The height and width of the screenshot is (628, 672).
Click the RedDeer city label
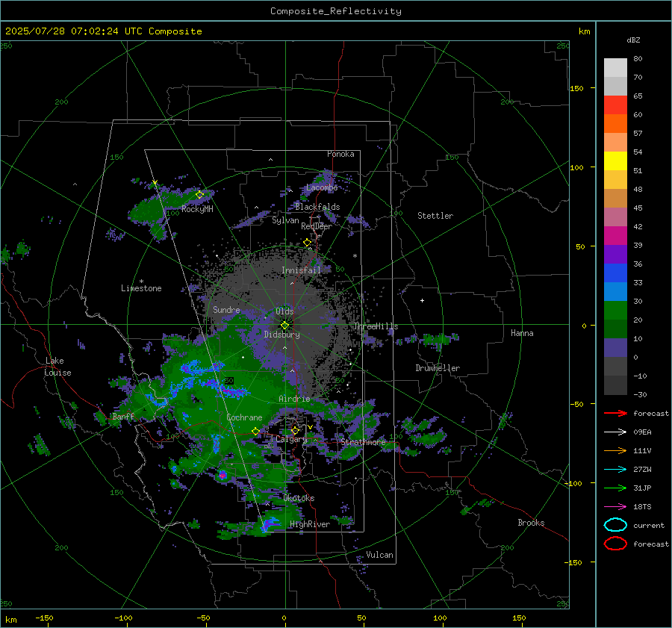317,226
